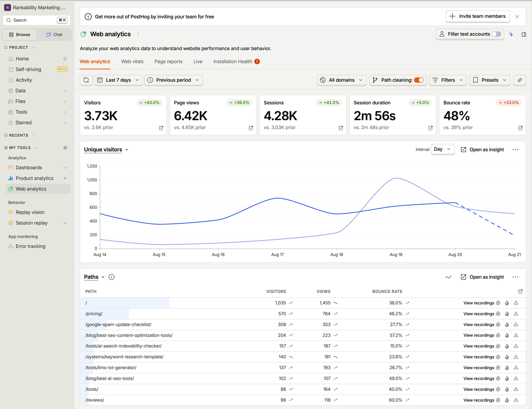The image size is (532, 409).
Task: Click /google-spam-update-checklist/ path cell
Action: click(118, 324)
